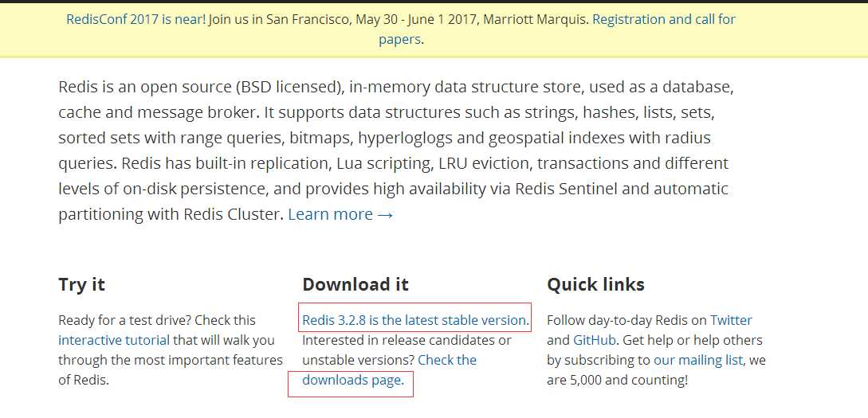Click the Quick links heading

595,284
